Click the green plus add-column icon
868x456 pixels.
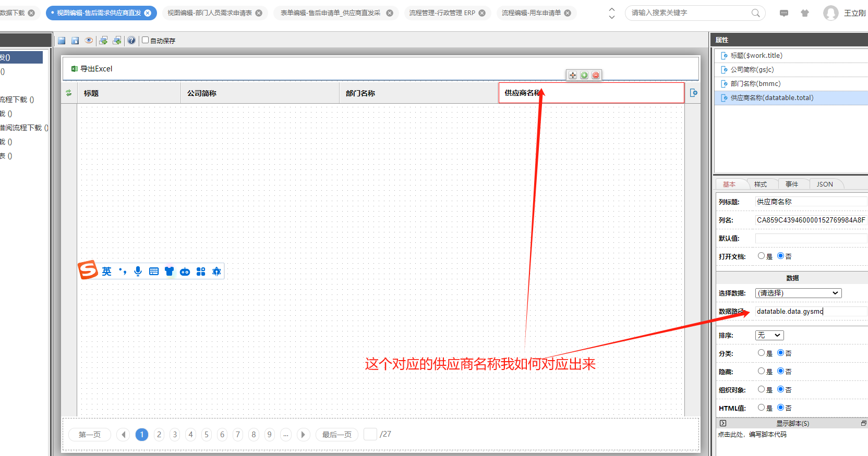(x=584, y=75)
